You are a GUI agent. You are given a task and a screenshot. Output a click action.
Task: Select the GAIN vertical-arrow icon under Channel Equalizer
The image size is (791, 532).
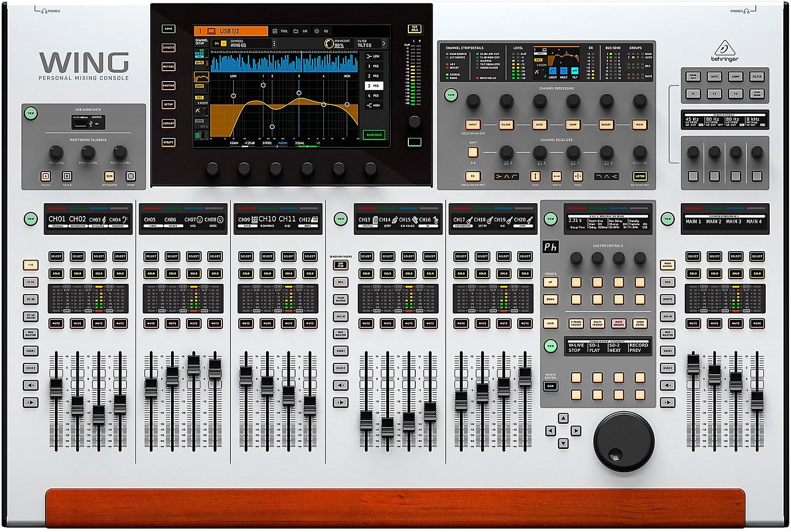535,177
